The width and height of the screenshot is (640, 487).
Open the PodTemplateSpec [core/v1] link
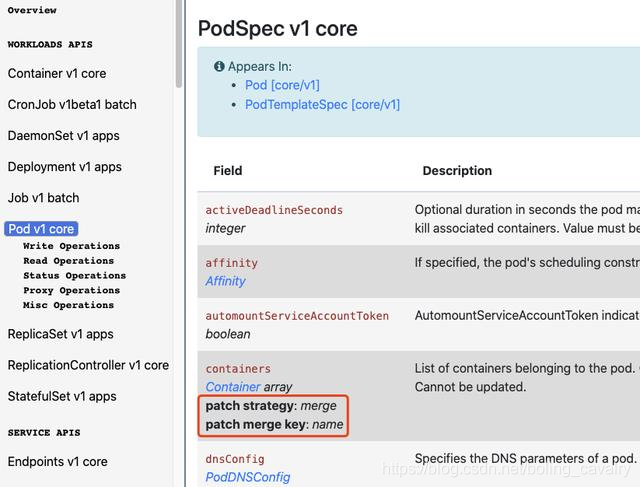(322, 105)
